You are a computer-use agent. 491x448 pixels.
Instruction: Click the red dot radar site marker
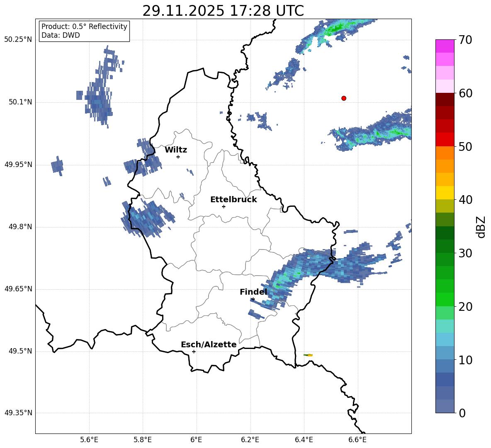[x=343, y=98]
